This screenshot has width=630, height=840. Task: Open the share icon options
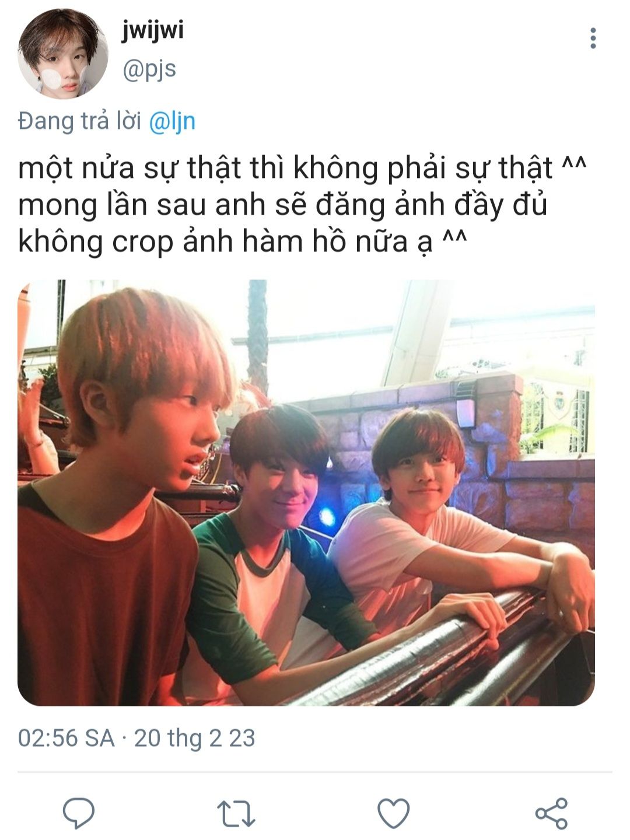tap(551, 813)
